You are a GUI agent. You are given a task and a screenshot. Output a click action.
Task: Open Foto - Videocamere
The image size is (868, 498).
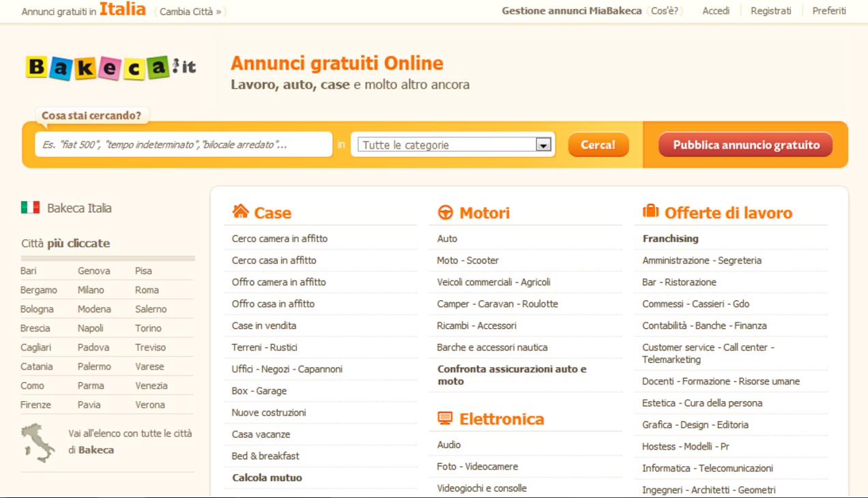(478, 467)
